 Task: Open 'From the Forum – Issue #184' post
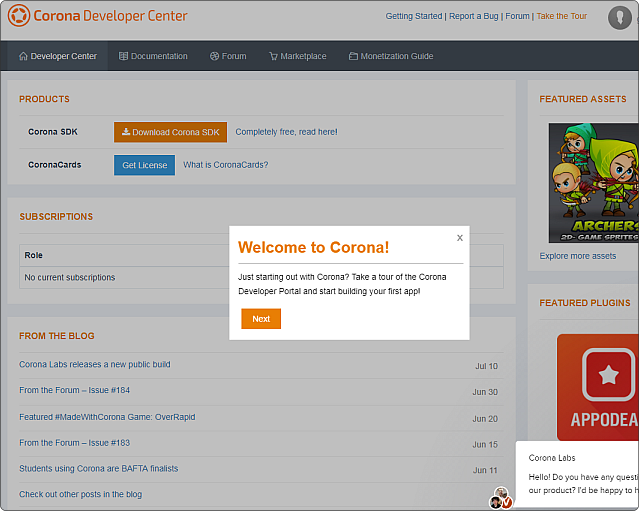(x=75, y=390)
